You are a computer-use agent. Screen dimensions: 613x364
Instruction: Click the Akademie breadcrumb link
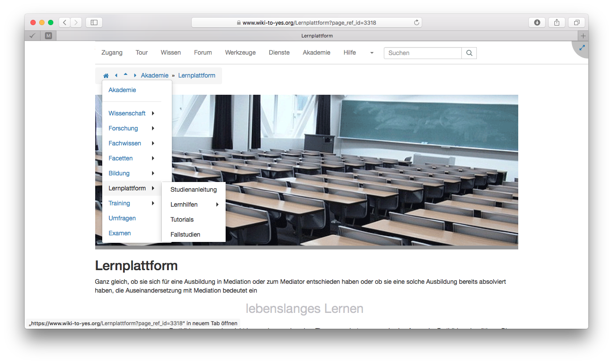coord(155,75)
